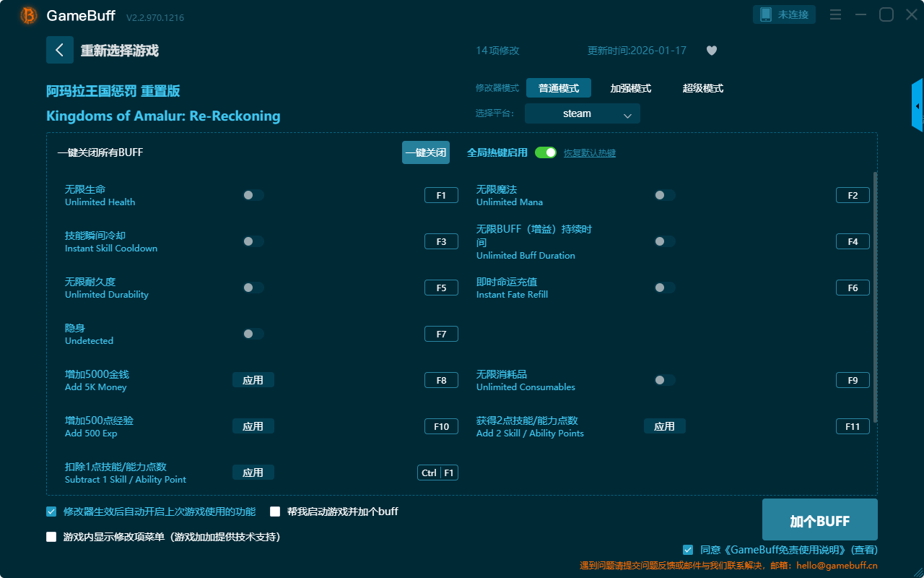Click the vertical scrollbar of cheat list
Screen dimensions: 924x578
[876, 296]
